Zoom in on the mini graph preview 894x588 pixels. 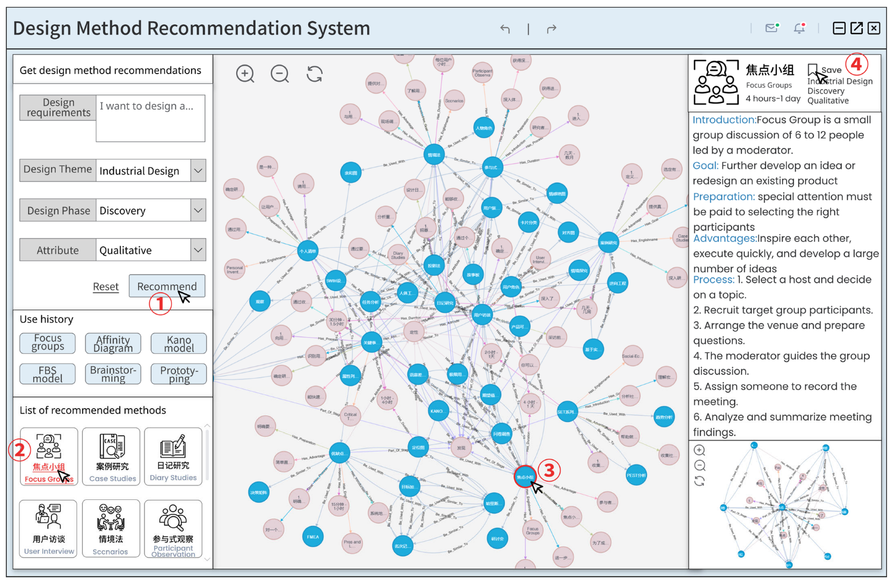699,450
